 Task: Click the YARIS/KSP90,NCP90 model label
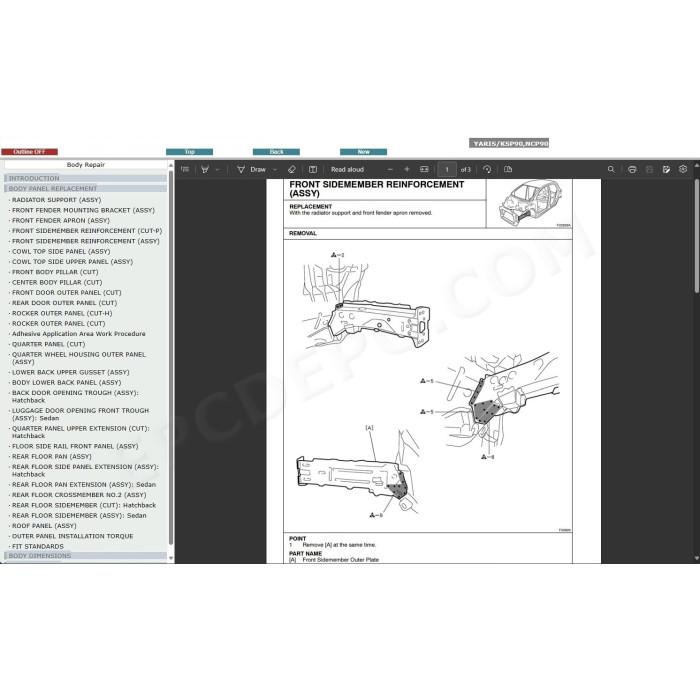pyautogui.click(x=509, y=143)
